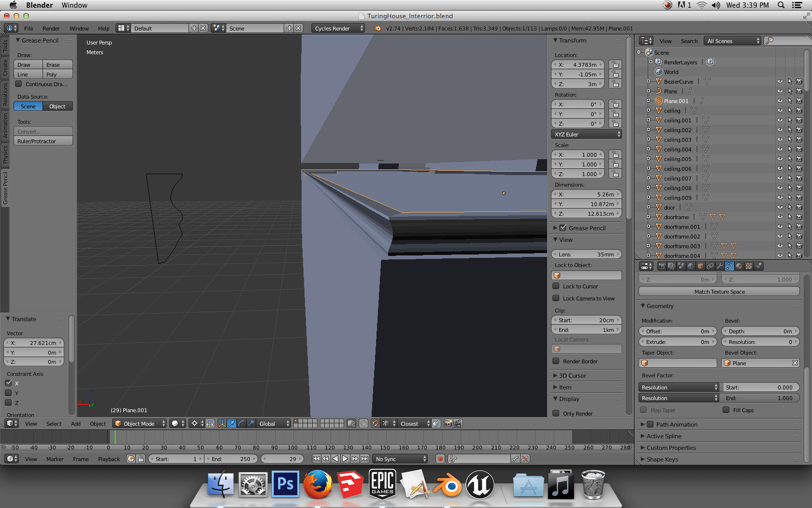Click the Window menu in the macOS menu bar
Image resolution: width=812 pixels, height=508 pixels.
coord(74,5)
